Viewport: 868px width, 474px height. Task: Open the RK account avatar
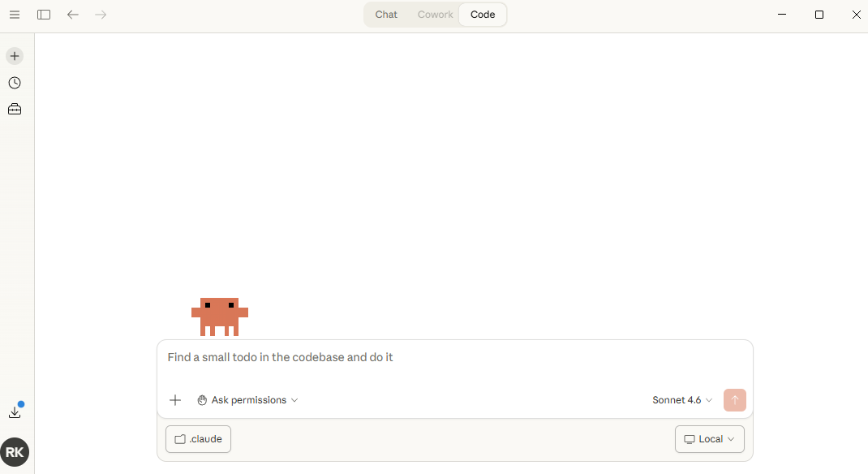(x=15, y=452)
